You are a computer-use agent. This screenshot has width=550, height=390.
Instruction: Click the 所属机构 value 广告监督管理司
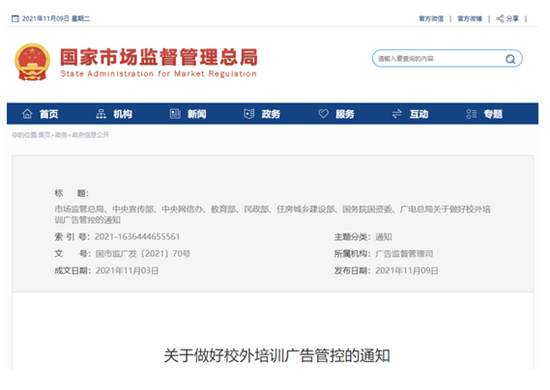[404, 254]
